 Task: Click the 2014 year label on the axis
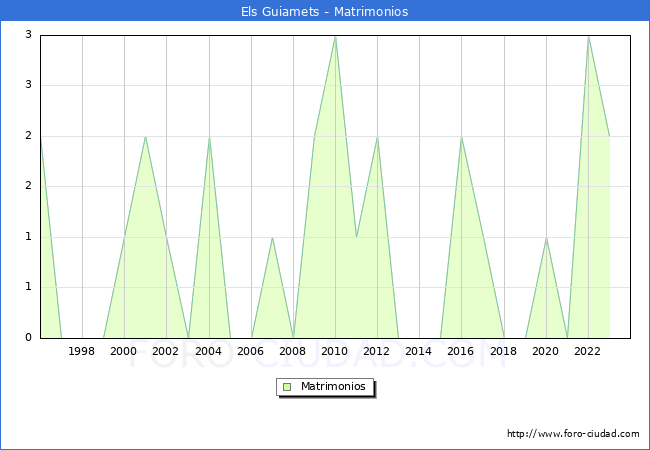tap(419, 351)
